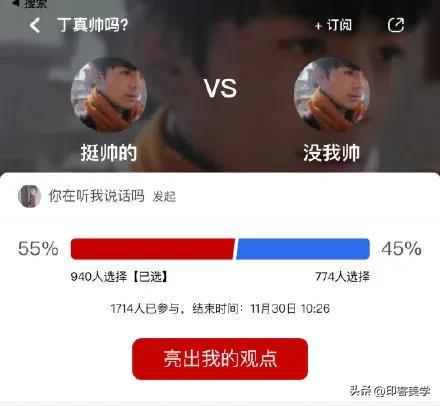Open the poll creator's small avatar
This screenshot has height=406, width=440.
29,196
